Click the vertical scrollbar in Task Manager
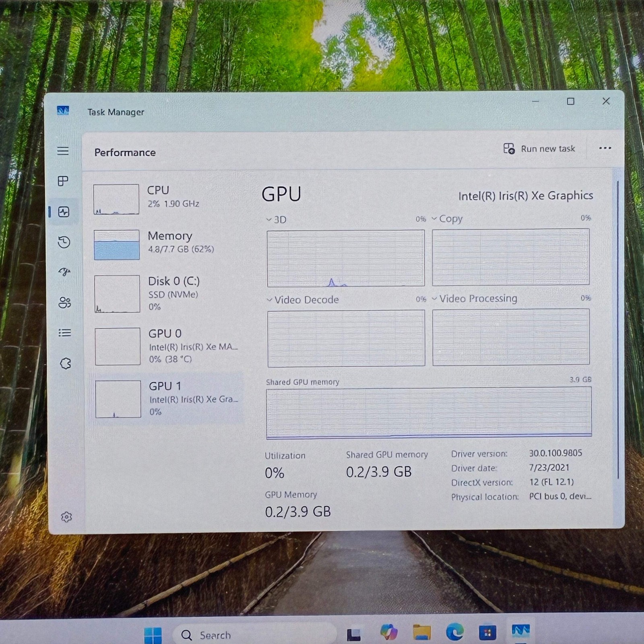 coord(618,329)
